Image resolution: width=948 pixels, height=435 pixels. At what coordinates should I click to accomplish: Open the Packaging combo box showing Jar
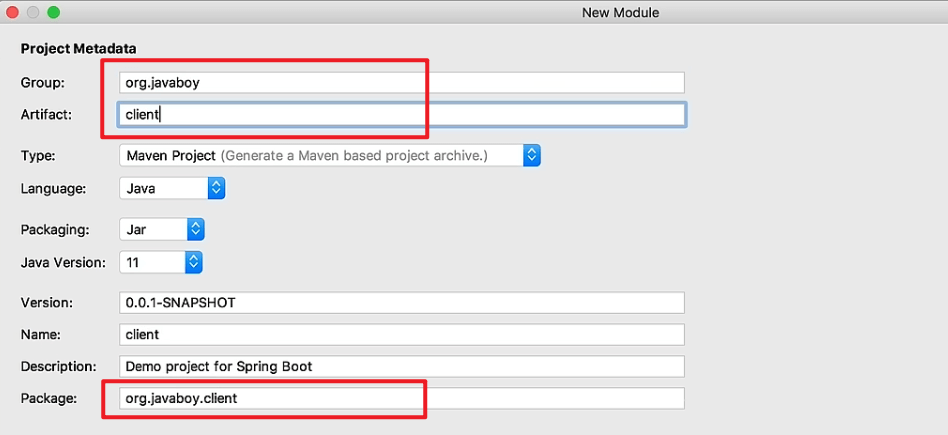point(162,229)
